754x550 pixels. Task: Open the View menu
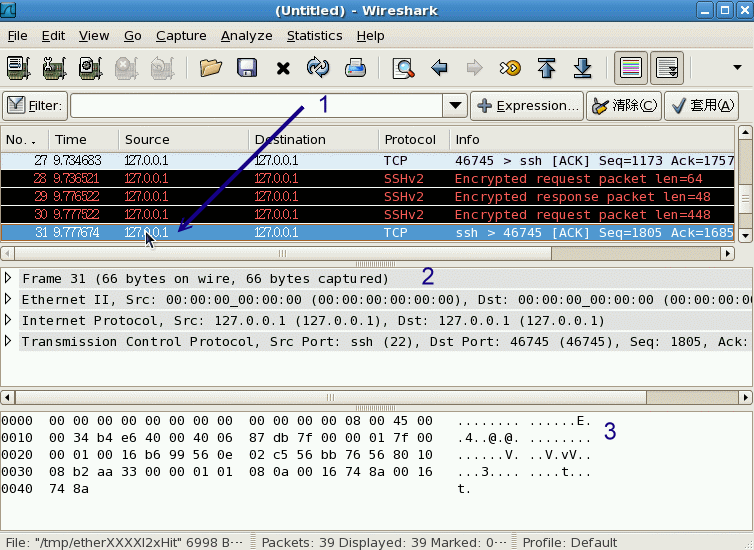tap(94, 36)
